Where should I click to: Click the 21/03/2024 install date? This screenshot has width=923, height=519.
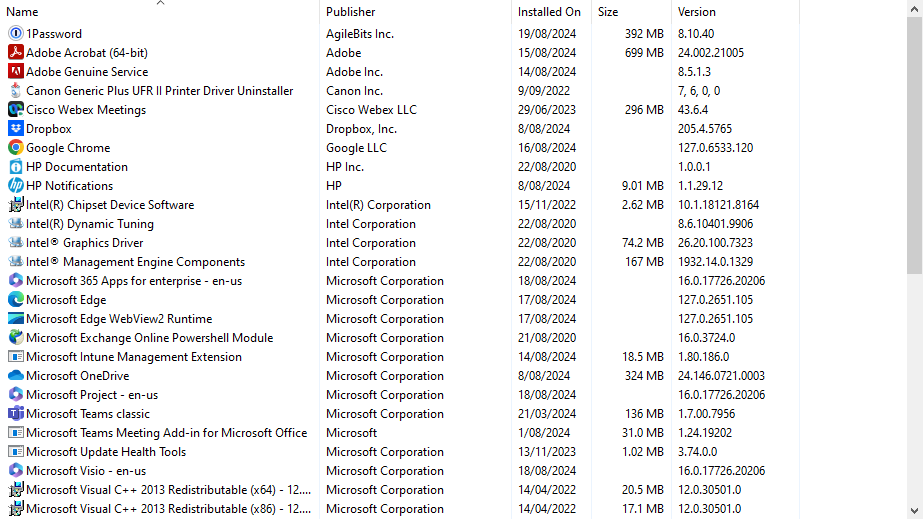[547, 414]
